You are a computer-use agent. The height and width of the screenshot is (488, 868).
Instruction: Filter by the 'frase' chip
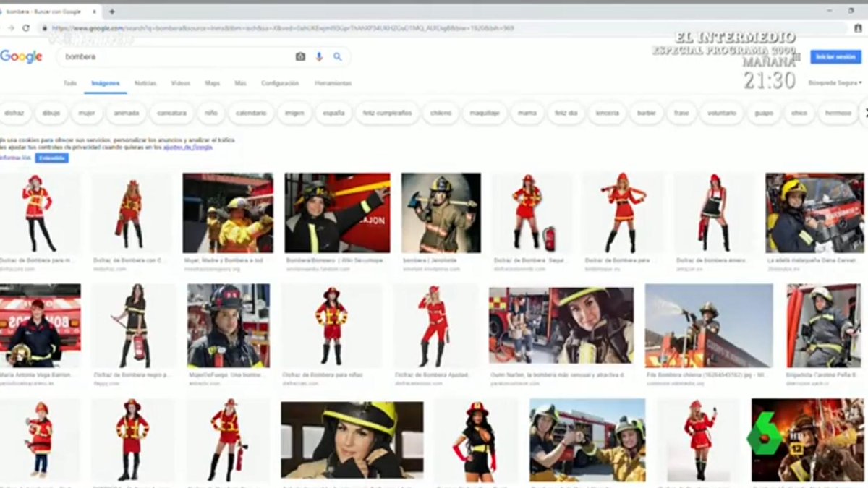681,113
